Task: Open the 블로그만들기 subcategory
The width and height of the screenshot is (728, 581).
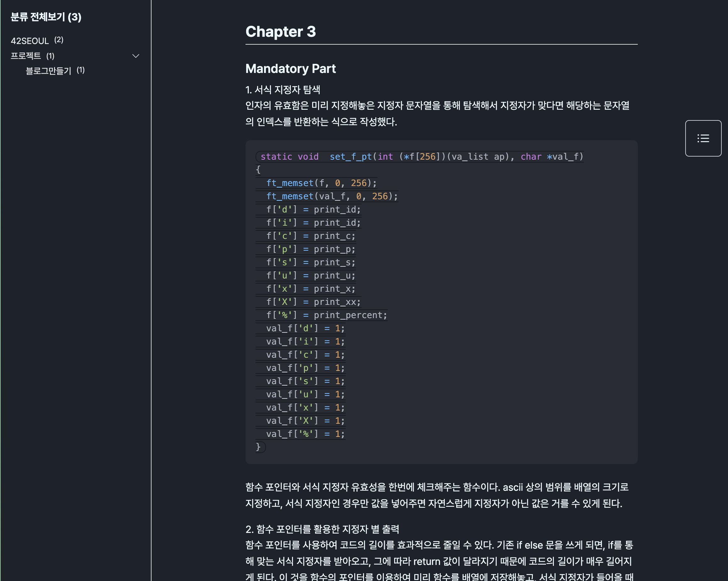Action: pos(49,71)
